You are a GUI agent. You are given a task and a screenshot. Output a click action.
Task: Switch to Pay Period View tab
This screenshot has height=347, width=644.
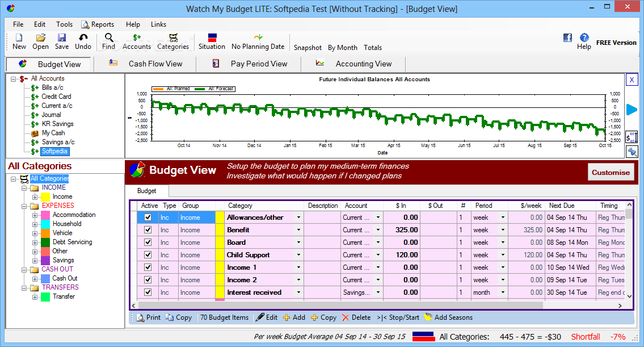point(249,64)
